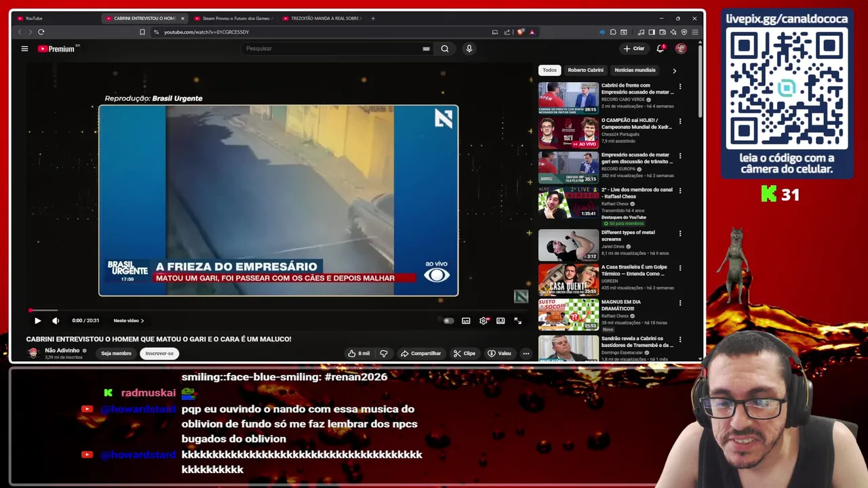Viewport: 868px width, 488px height.
Task: Open browser extensions puzzle icon
Action: click(613, 32)
